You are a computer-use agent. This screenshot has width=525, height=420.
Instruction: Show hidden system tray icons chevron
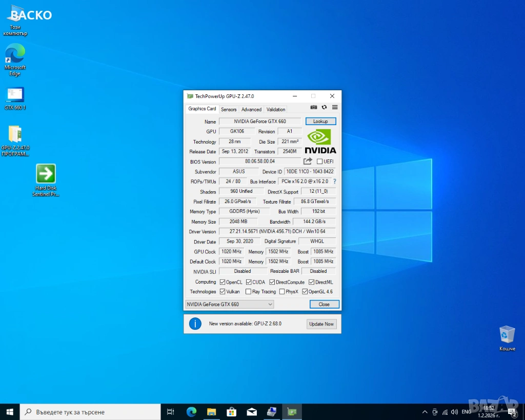(425, 412)
